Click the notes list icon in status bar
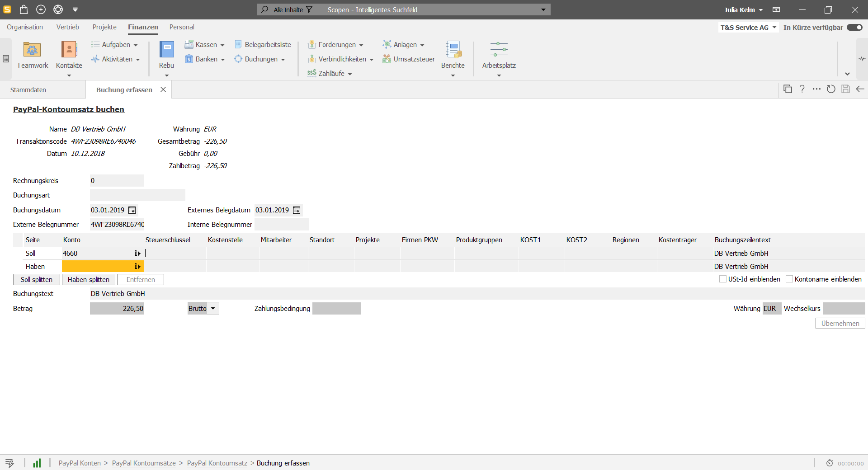This screenshot has width=868, height=470. pyautogui.click(x=9, y=463)
